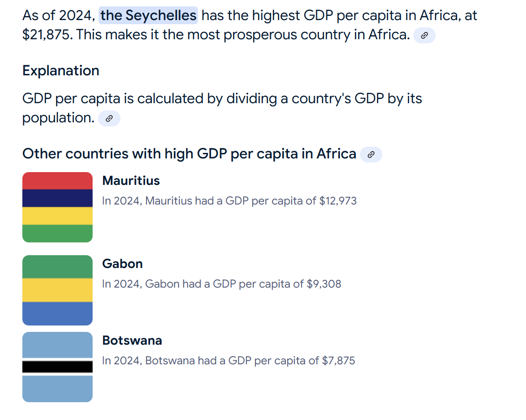Screen dimensions: 526x420
Task: Click the Botswana flag image
Action: point(57,367)
